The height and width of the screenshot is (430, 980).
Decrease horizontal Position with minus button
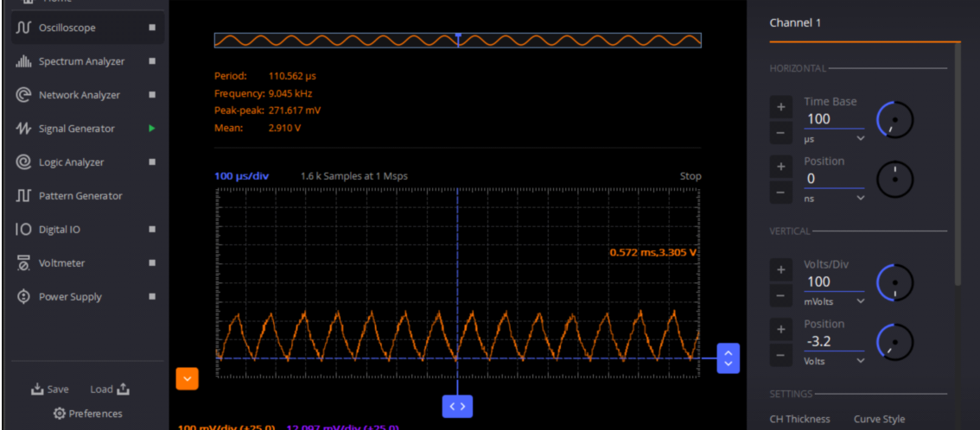pyautogui.click(x=780, y=193)
